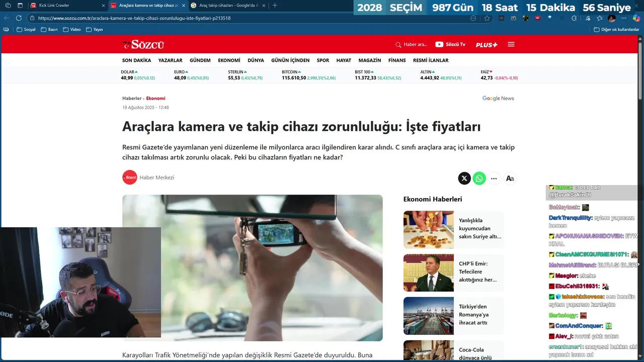
Task: Open more sharing options ellipsis button
Action: (494, 178)
